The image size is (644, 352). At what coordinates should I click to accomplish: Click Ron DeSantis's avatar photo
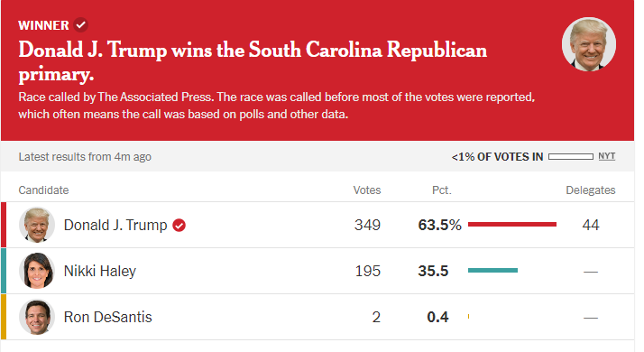coord(37,317)
